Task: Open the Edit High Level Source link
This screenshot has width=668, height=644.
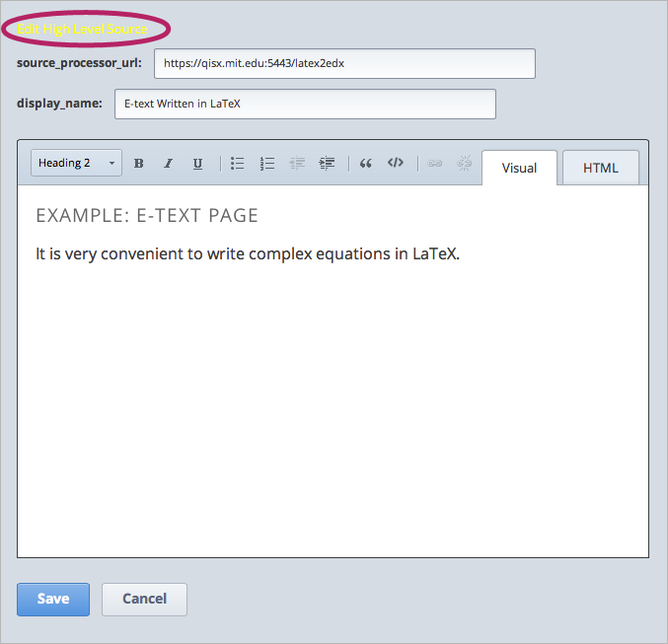Action: (83, 29)
